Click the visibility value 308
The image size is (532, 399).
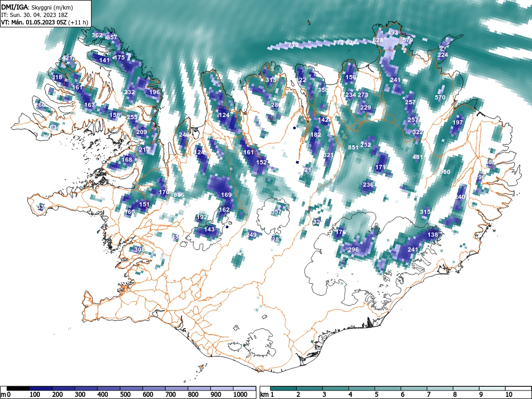(x=139, y=250)
